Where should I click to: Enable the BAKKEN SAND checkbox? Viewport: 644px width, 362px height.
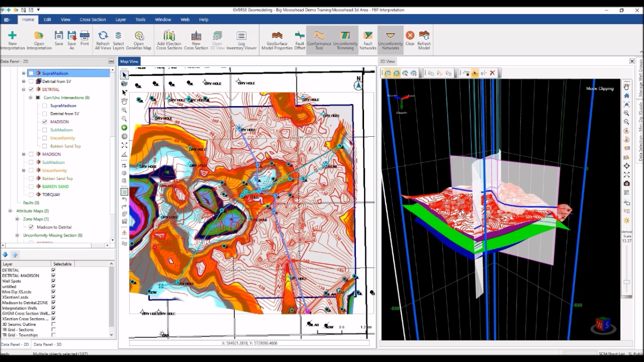(x=31, y=187)
